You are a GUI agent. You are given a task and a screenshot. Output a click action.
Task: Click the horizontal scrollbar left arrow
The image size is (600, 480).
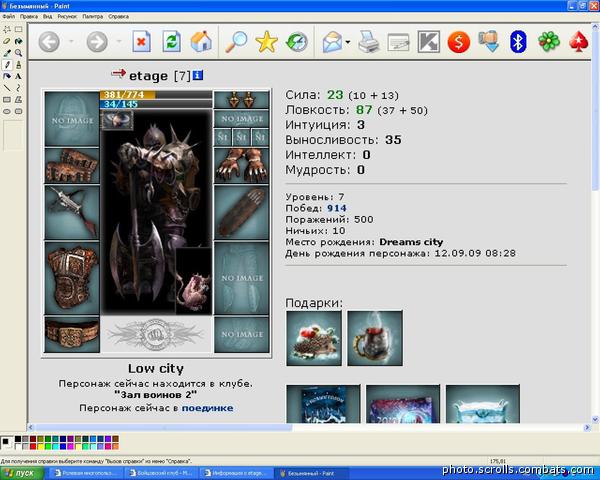pyautogui.click(x=31, y=427)
